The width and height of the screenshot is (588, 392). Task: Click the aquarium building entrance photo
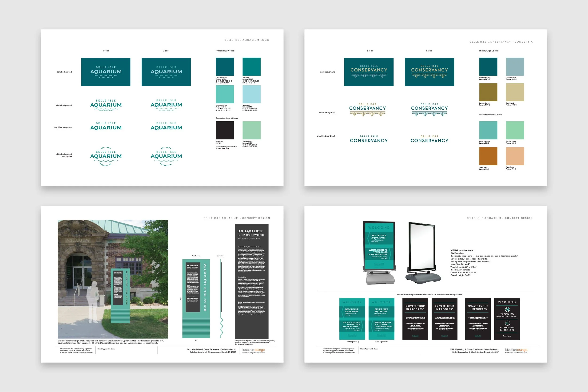113,279
